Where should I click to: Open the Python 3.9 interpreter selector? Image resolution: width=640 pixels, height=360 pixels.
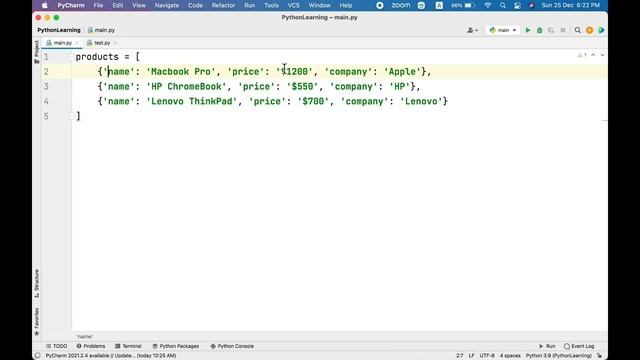click(x=558, y=356)
